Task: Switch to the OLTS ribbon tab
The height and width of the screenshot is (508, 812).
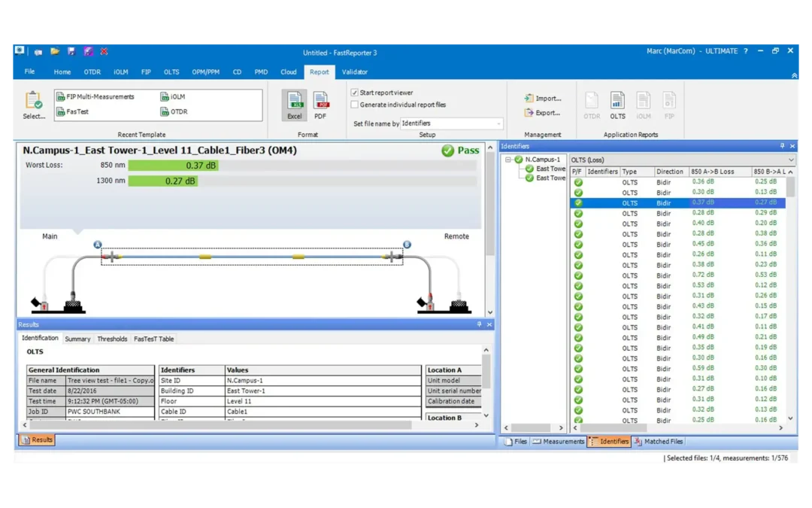Action: (x=171, y=72)
